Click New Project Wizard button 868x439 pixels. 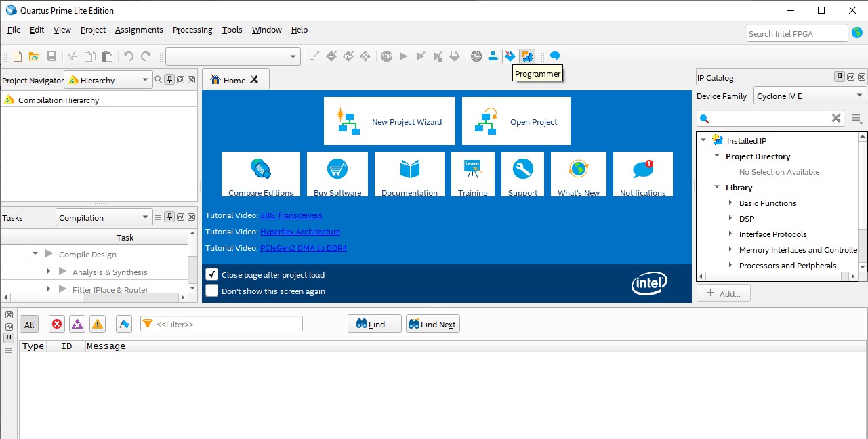pyautogui.click(x=390, y=121)
